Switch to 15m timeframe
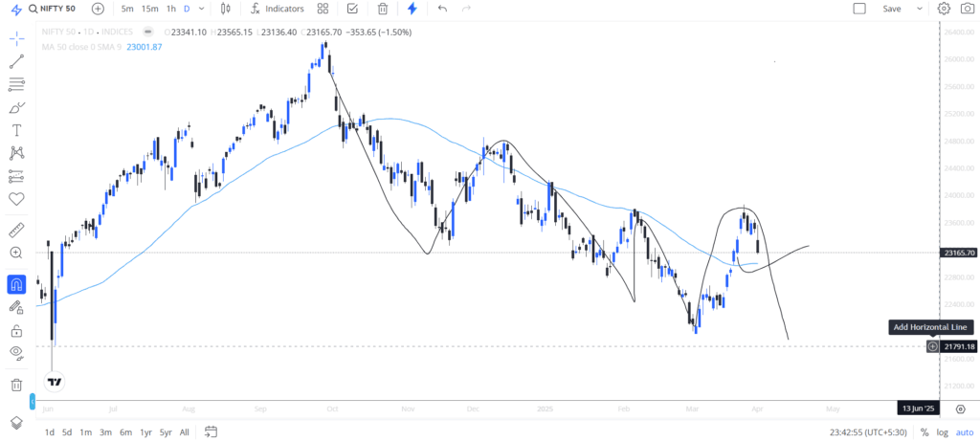 pyautogui.click(x=149, y=9)
